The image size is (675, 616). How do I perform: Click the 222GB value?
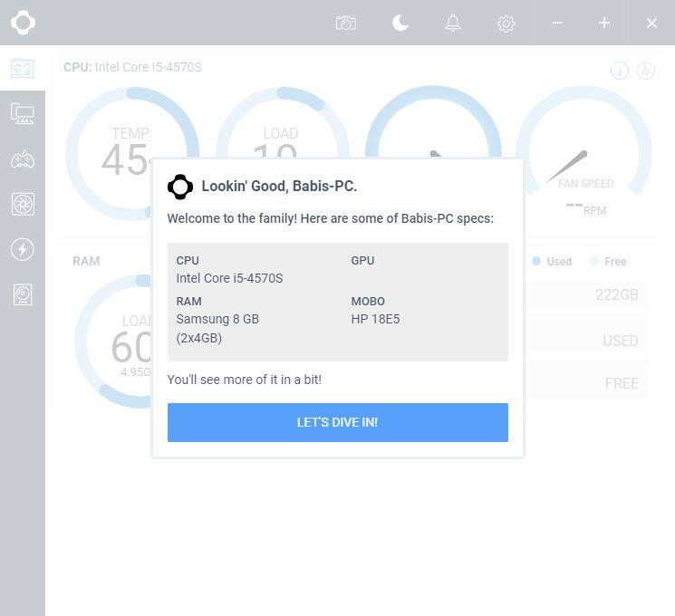[x=616, y=295]
